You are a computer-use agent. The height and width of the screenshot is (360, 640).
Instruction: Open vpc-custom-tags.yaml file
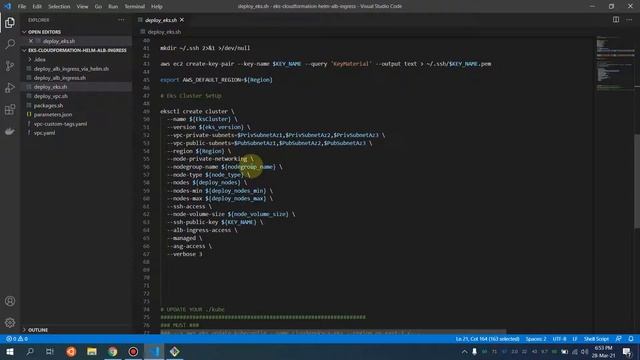(x=60, y=124)
